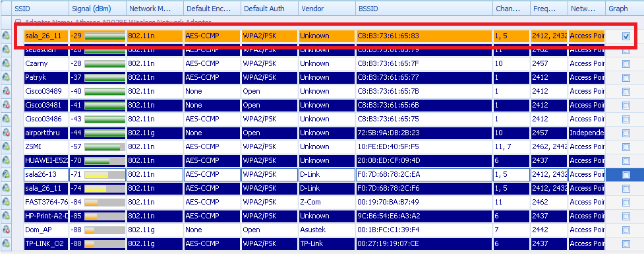Check the Graph box for Cisco03489

626,91
